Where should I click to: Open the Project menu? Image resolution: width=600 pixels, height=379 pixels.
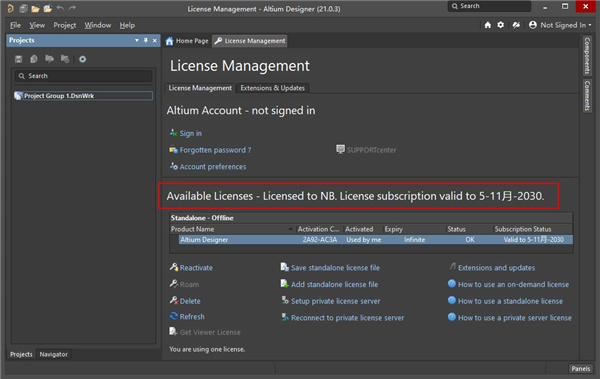point(65,25)
